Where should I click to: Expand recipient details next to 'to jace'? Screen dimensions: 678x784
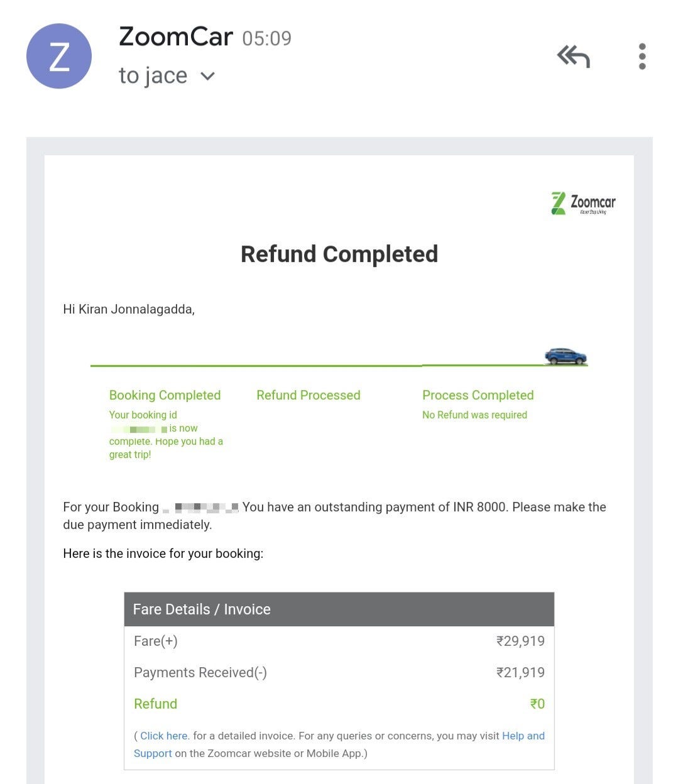tap(207, 77)
